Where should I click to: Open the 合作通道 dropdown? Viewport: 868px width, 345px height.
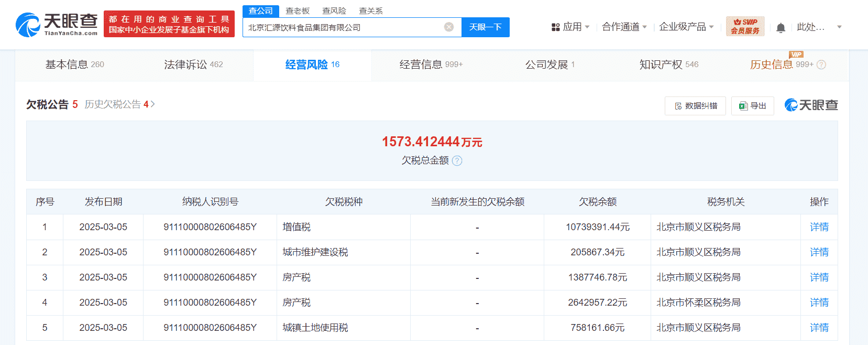click(x=624, y=27)
